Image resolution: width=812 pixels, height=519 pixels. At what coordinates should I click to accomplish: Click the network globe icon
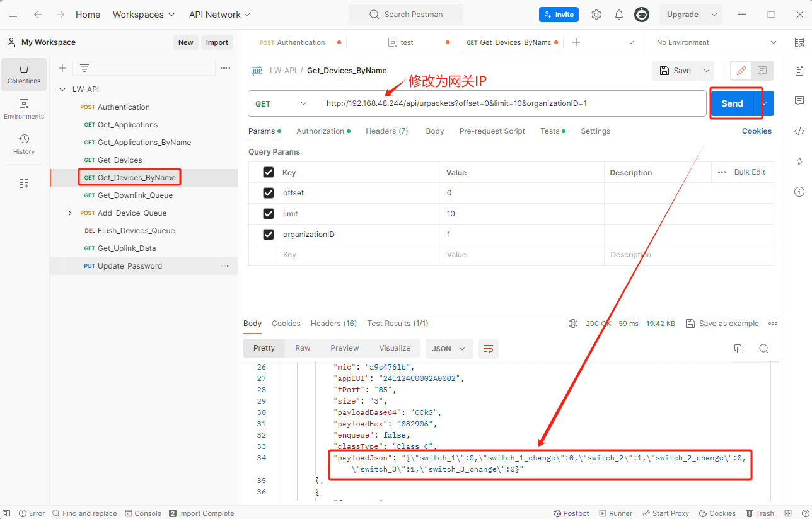(573, 324)
